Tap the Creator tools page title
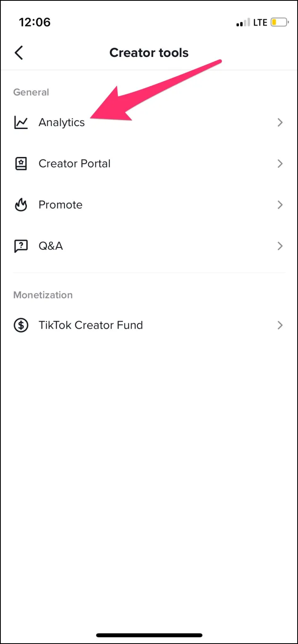298x644 pixels. click(x=149, y=53)
